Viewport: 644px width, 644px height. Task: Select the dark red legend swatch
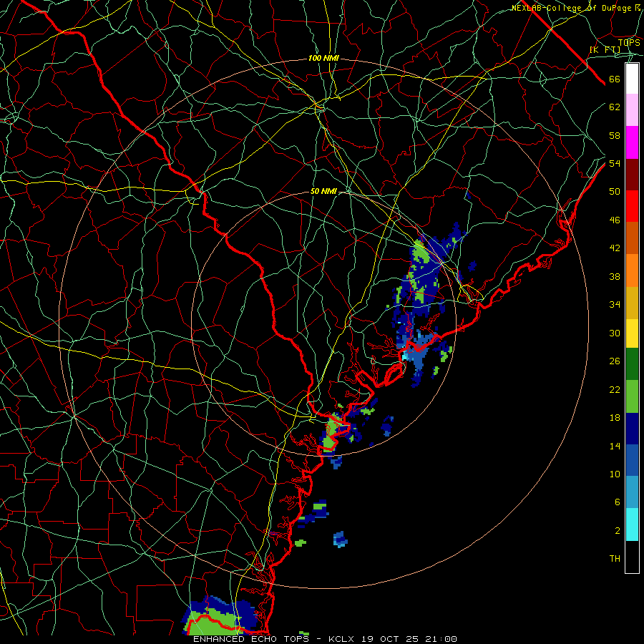point(632,174)
